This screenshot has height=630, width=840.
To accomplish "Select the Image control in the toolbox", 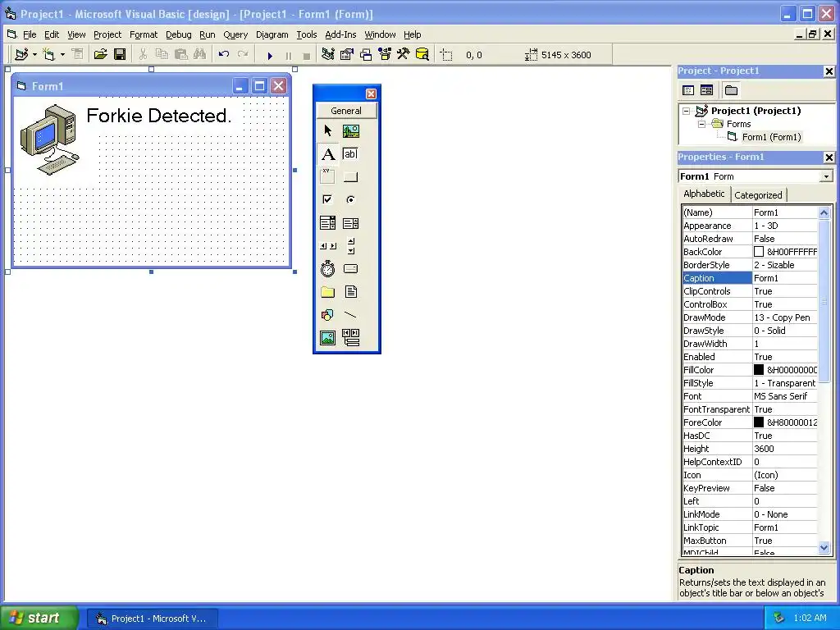I will [328, 338].
